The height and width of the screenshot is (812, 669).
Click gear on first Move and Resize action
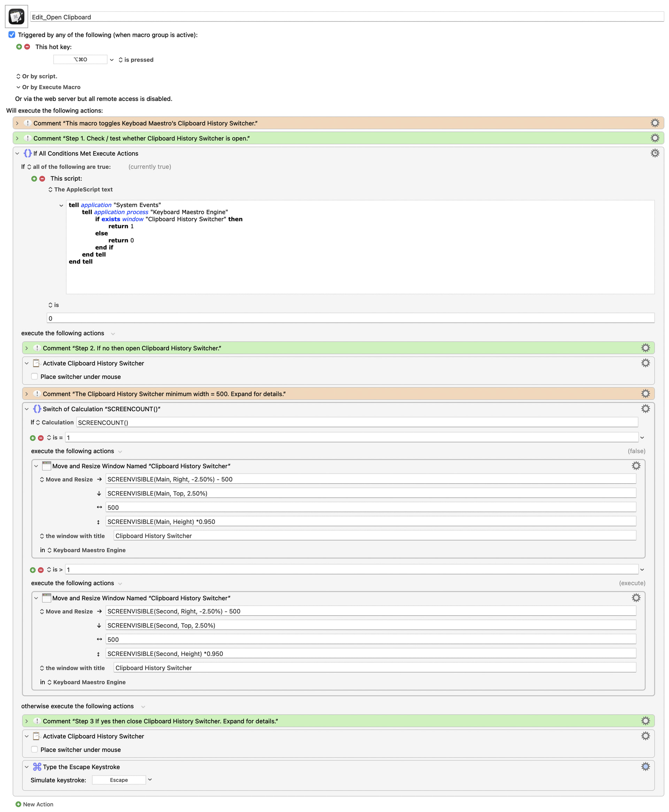(636, 466)
